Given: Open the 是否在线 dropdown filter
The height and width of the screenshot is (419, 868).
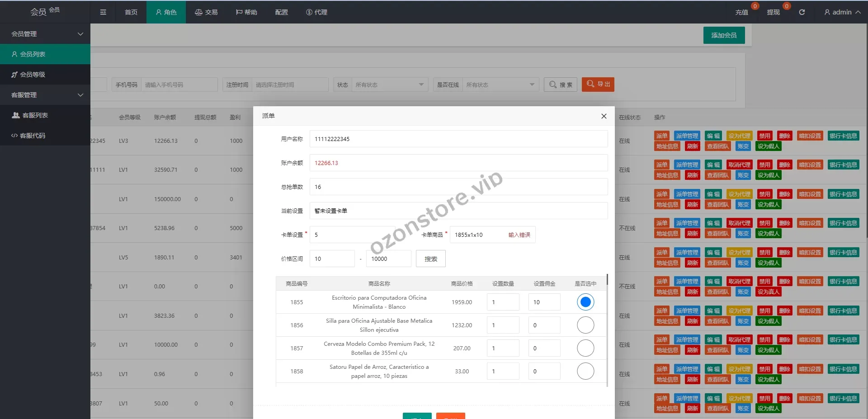Looking at the screenshot, I should click(x=500, y=85).
